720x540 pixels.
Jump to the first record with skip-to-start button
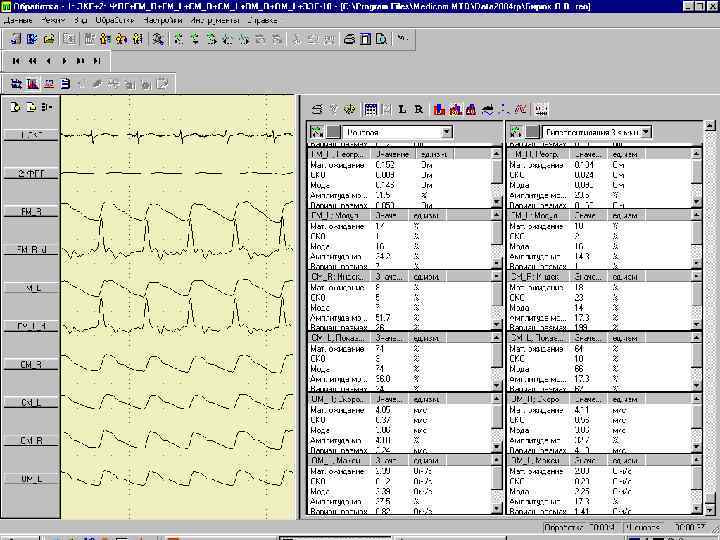tap(16, 61)
